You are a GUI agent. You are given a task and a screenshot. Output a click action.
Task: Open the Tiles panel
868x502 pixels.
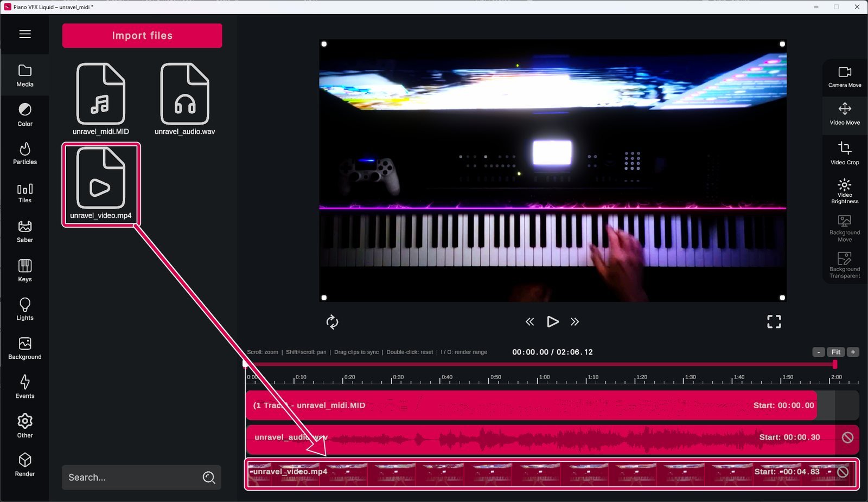tap(25, 192)
